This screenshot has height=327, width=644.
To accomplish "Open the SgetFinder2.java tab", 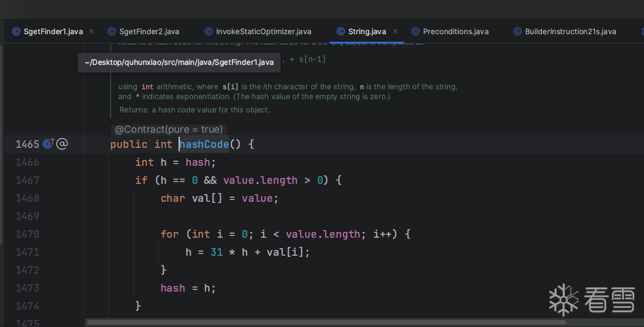I will [x=149, y=32].
